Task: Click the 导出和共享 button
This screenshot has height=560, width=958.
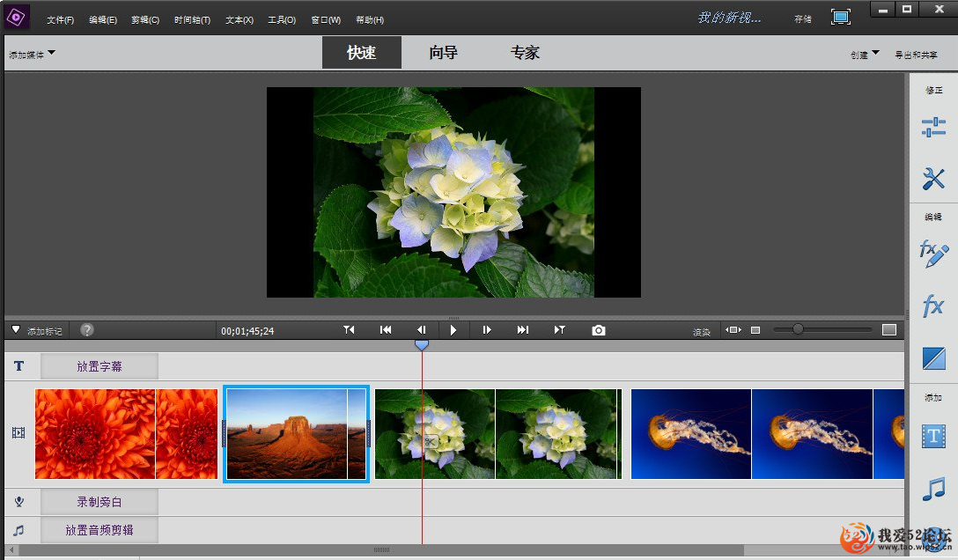Action: [x=916, y=55]
